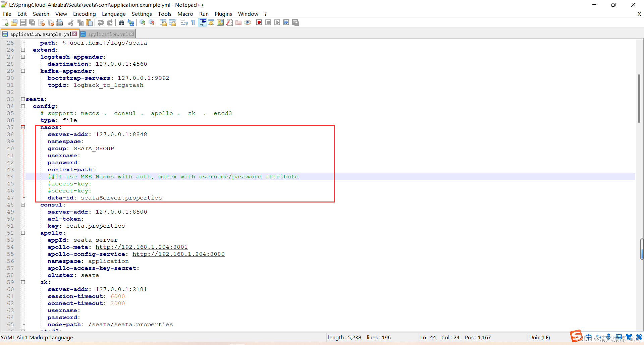Viewport: 644px width, 345px height.
Task: Click the Stop Recording macro icon
Action: [x=268, y=22]
